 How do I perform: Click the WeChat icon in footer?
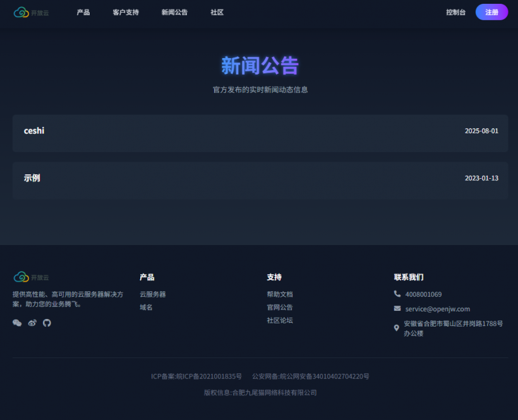17,323
